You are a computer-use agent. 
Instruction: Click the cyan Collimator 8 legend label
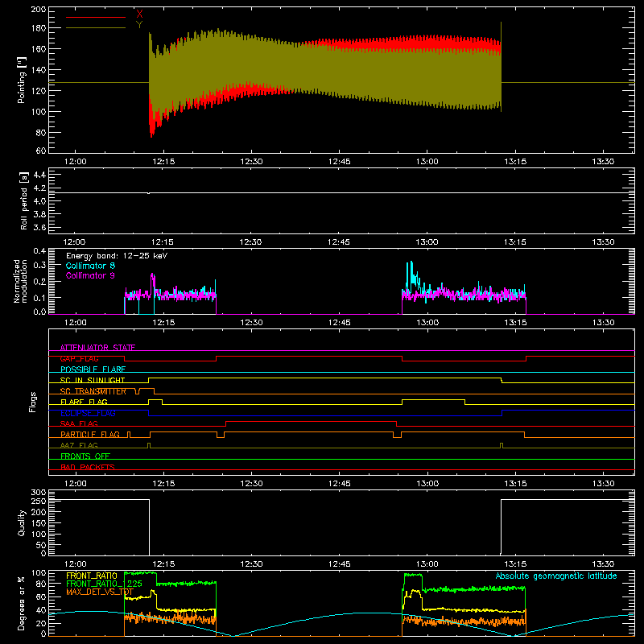90,266
